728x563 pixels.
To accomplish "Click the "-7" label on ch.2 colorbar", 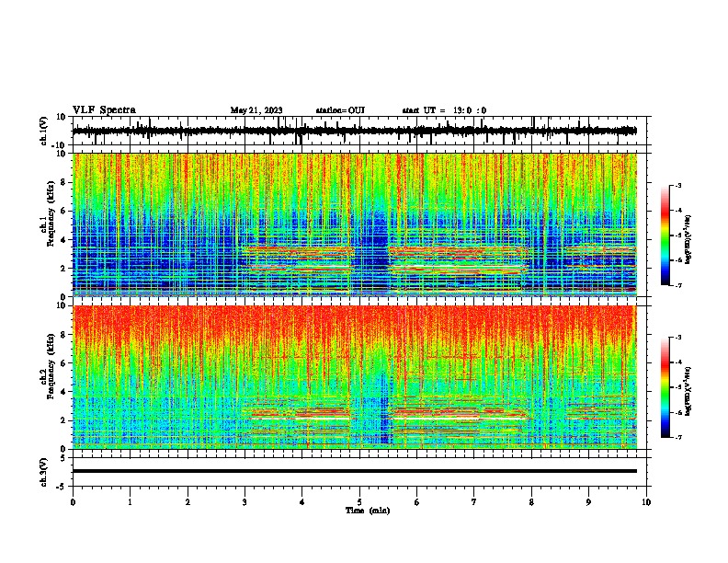I will pyautogui.click(x=678, y=438).
